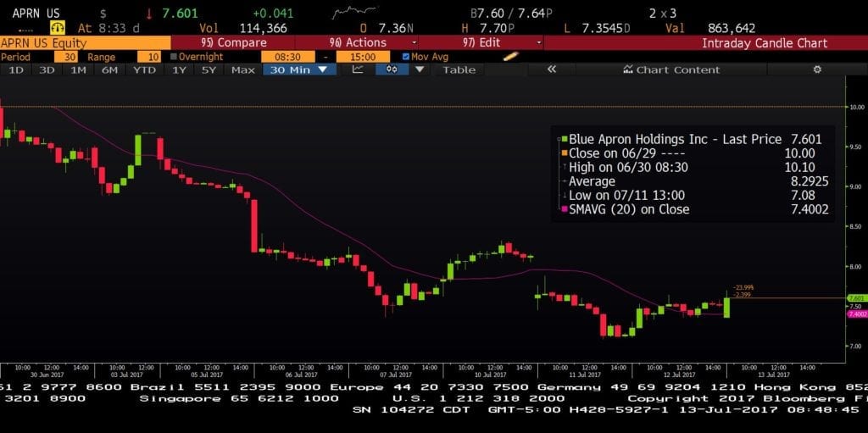
Task: Select the 5Y range tab
Action: tap(209, 69)
